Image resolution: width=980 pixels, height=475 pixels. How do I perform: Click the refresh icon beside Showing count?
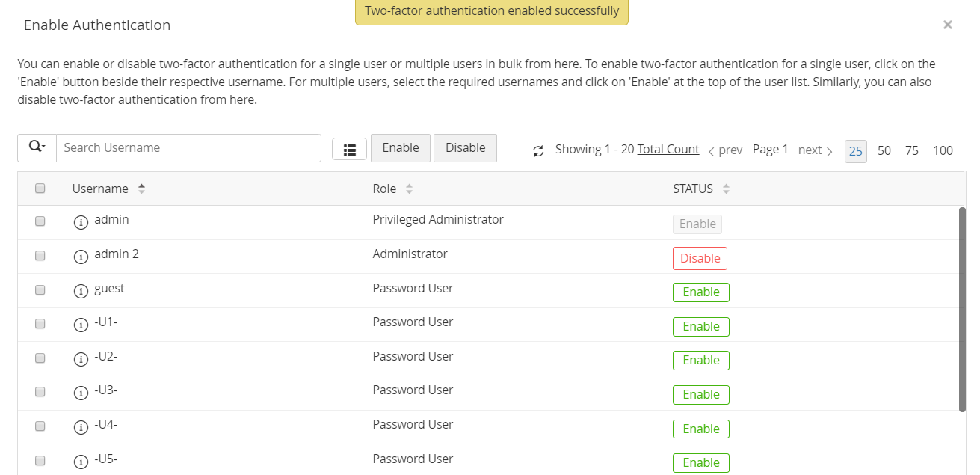538,151
